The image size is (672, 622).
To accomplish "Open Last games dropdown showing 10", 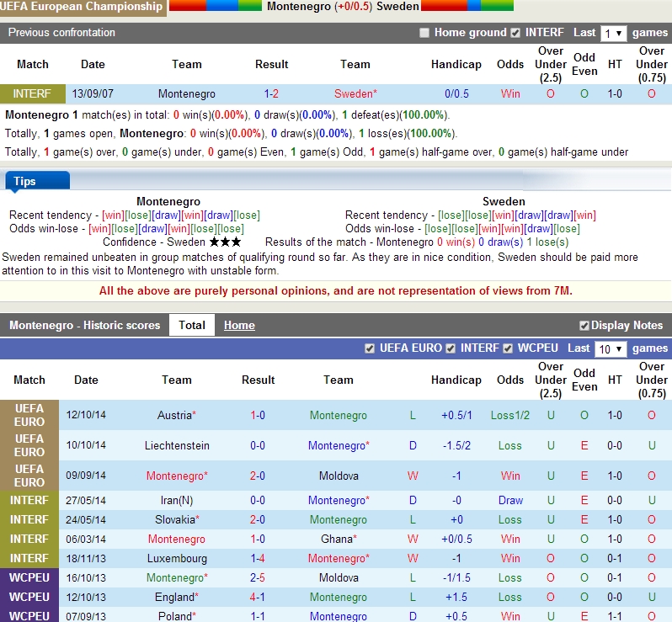I will point(611,349).
